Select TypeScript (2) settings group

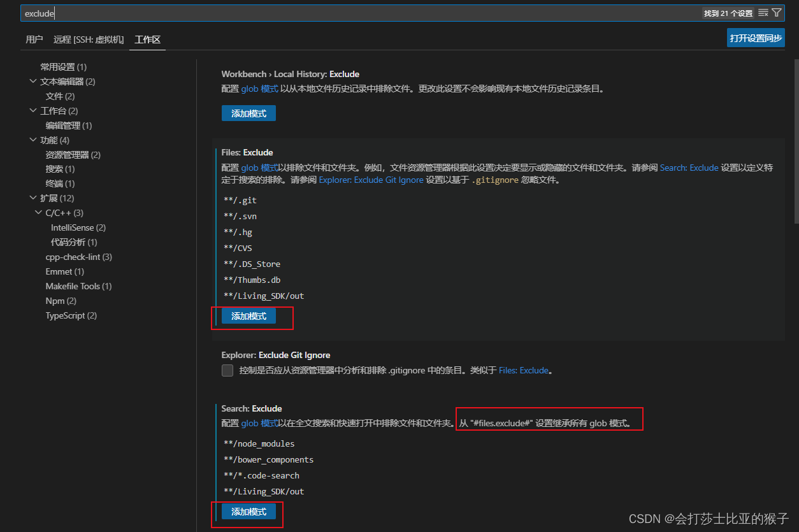point(71,315)
